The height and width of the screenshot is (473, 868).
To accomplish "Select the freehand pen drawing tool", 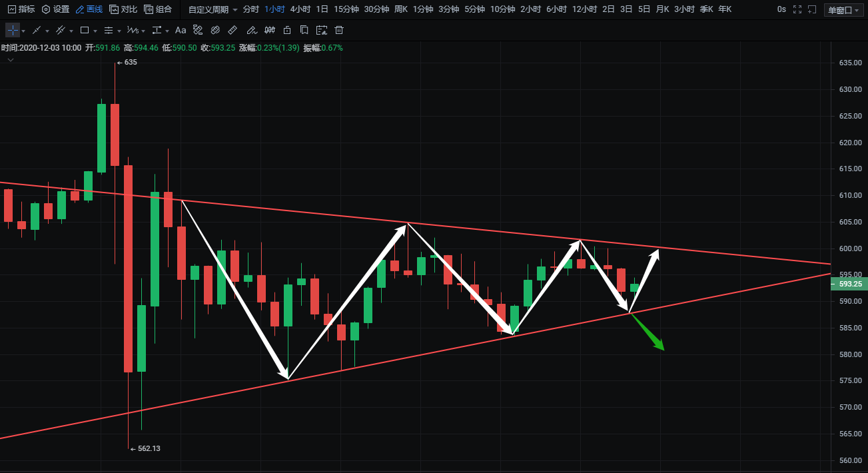I will point(250,31).
